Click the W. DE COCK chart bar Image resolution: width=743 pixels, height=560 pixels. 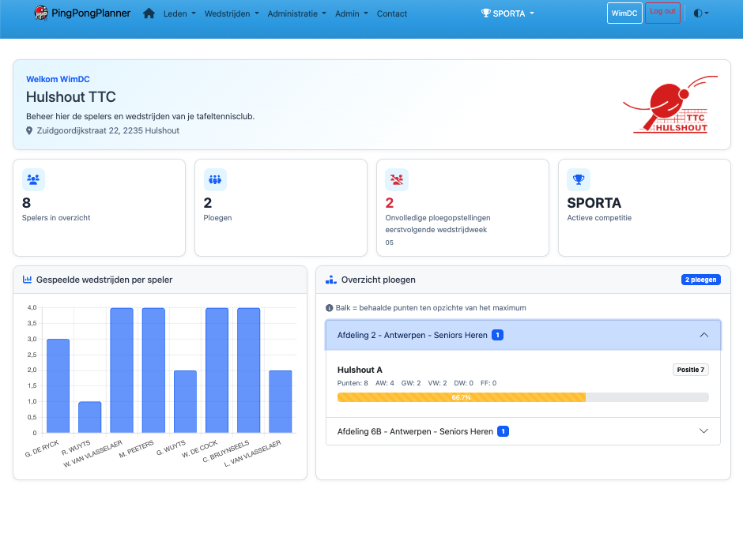pos(217,370)
